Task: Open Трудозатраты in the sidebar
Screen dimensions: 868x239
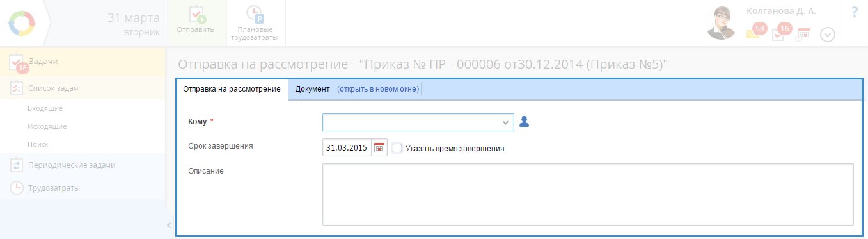Action: coord(83,188)
